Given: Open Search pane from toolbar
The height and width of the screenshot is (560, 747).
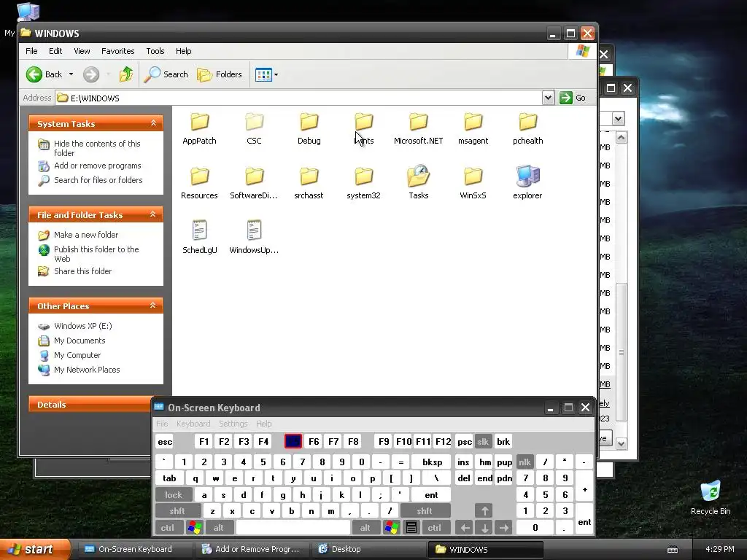Looking at the screenshot, I should (x=166, y=74).
